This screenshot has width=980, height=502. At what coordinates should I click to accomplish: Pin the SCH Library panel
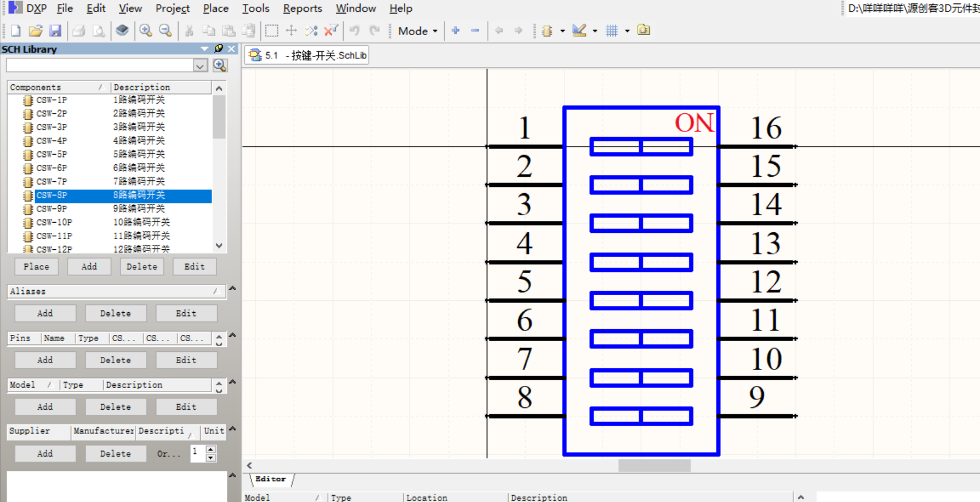[219, 49]
